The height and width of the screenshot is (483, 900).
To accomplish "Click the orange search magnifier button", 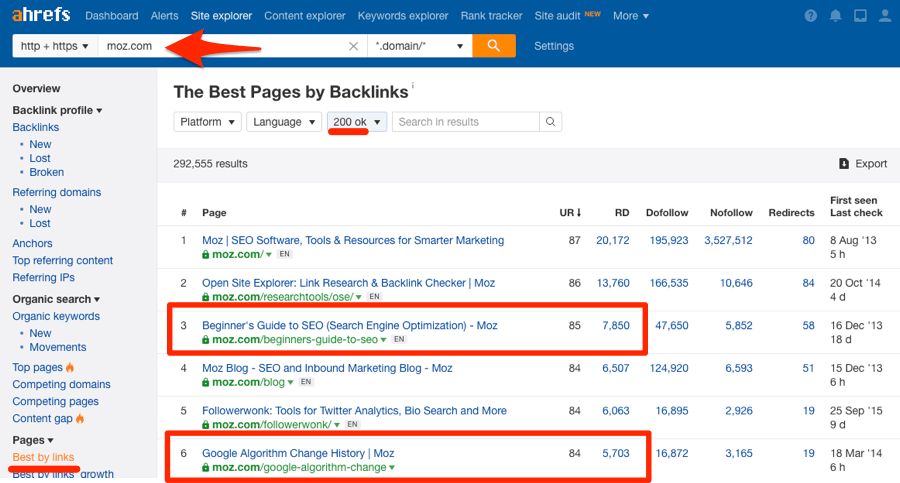I will tap(494, 46).
